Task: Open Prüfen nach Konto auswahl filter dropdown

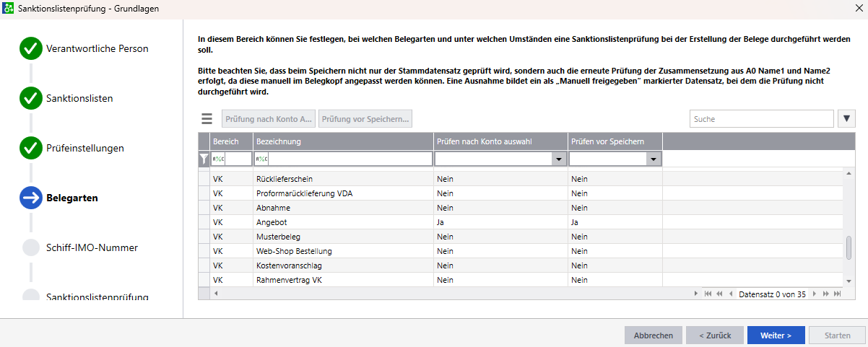Action: 559,159
